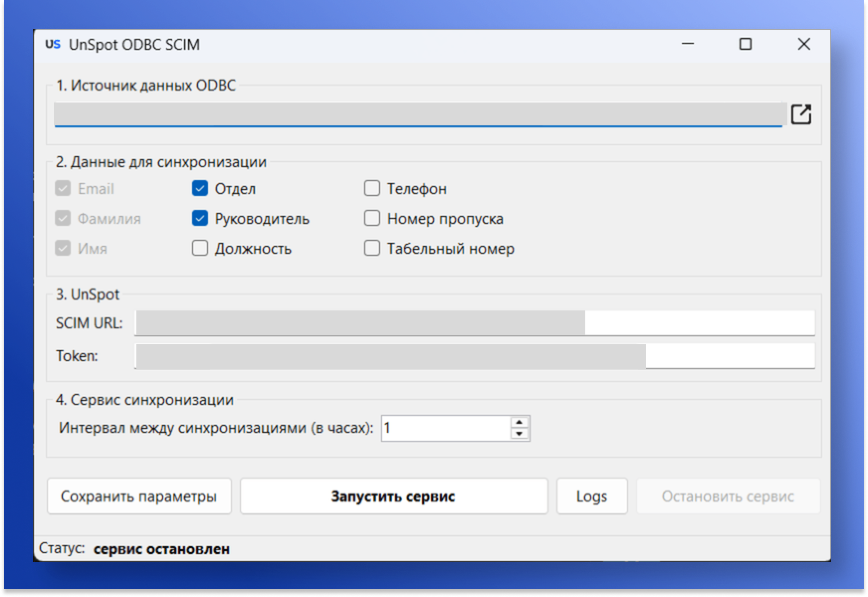Tick the Номер пропуска checkbox

click(372, 218)
